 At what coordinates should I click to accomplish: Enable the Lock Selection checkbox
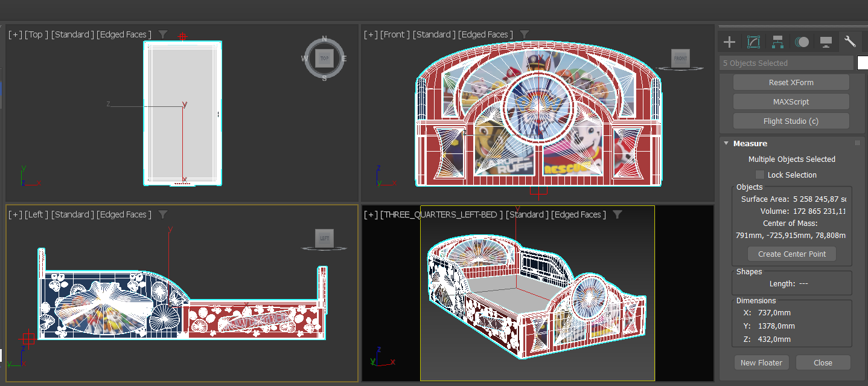(x=760, y=175)
